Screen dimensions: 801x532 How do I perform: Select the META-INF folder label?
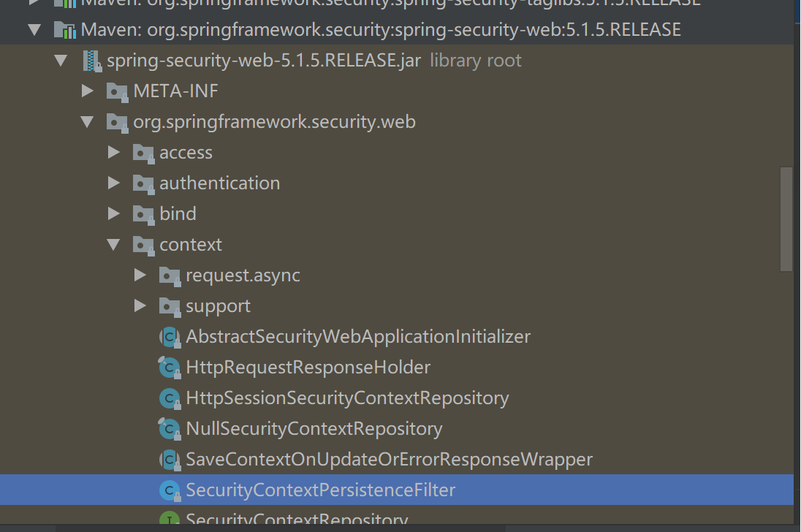click(x=175, y=91)
